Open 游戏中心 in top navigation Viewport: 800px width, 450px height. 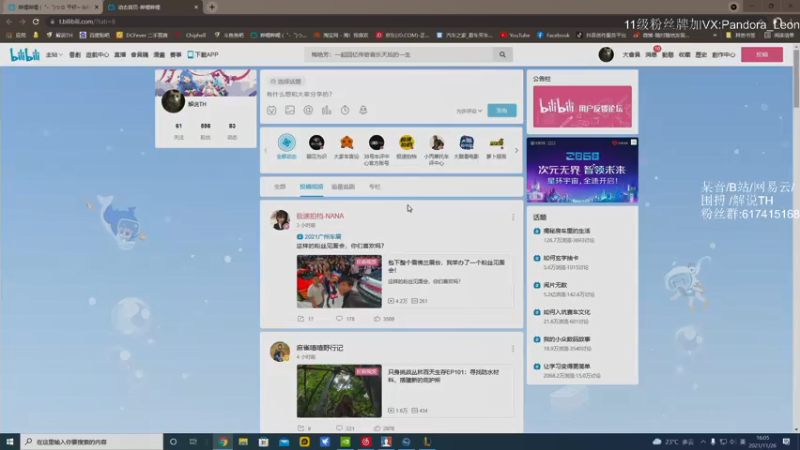click(x=97, y=55)
